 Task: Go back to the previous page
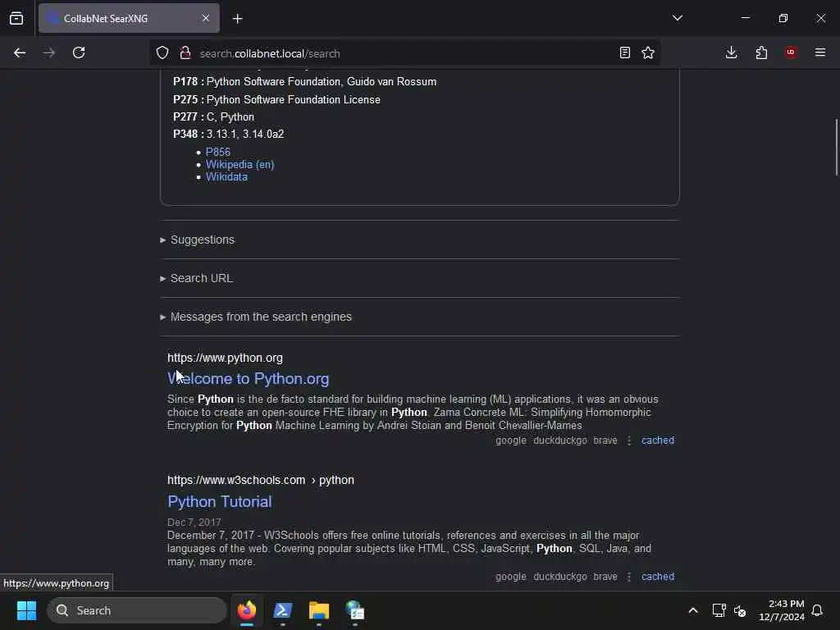coord(20,53)
